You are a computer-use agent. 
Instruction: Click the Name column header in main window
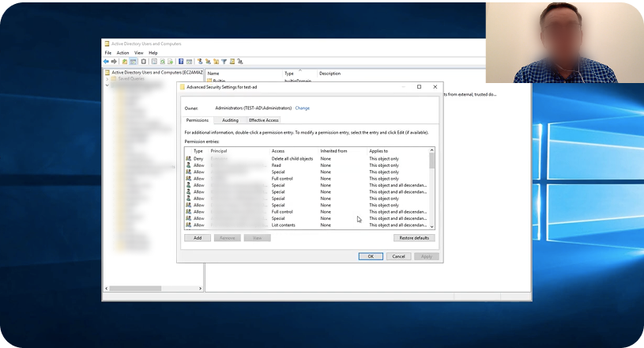(x=244, y=73)
